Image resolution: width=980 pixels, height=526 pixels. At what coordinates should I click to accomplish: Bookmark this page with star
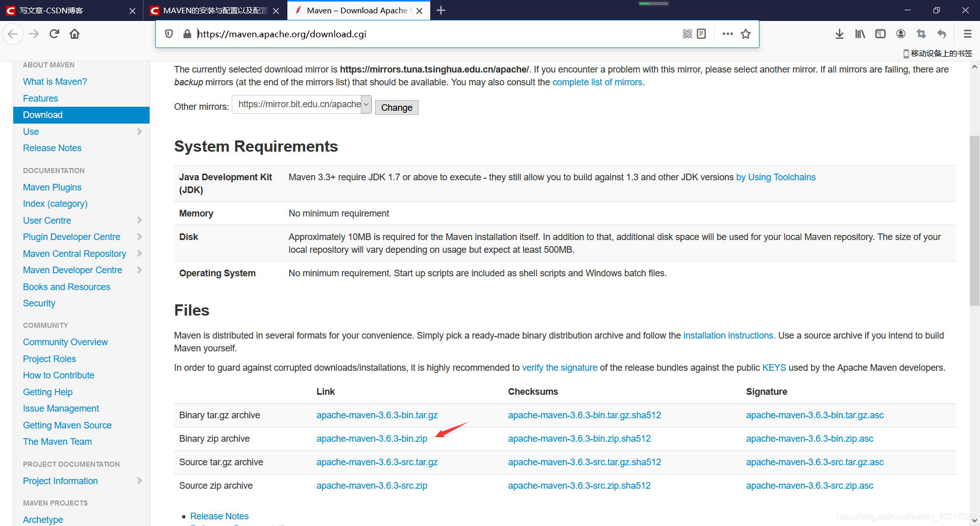pyautogui.click(x=746, y=34)
